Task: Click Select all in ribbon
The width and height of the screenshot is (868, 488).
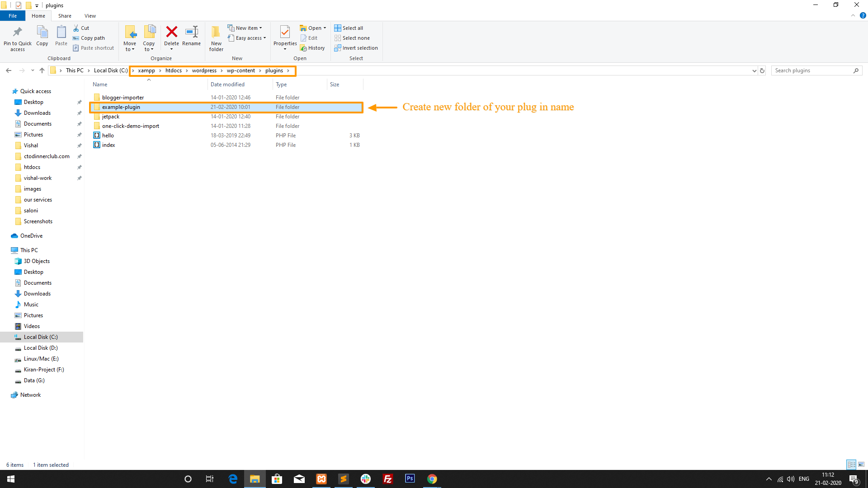Action: click(349, 28)
